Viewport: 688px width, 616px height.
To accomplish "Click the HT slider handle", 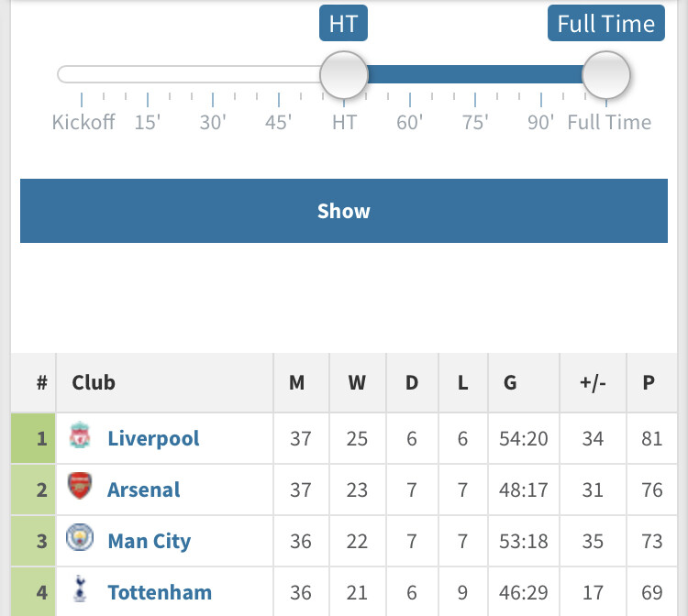I will pyautogui.click(x=344, y=75).
